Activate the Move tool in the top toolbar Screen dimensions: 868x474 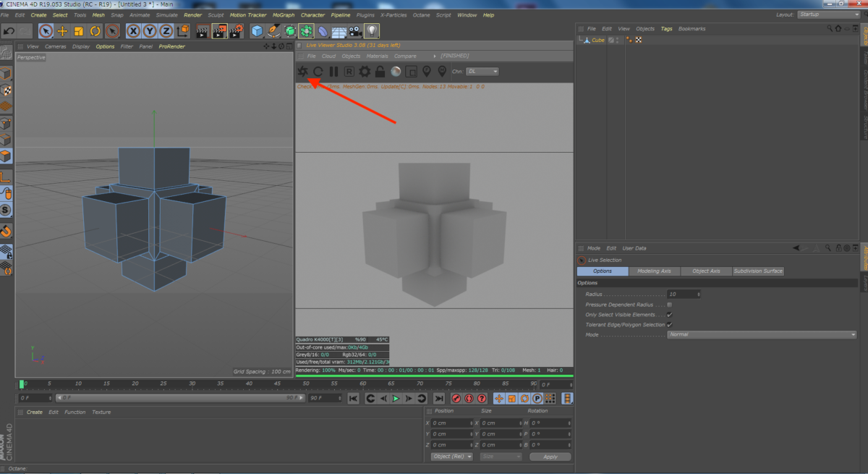click(x=62, y=30)
